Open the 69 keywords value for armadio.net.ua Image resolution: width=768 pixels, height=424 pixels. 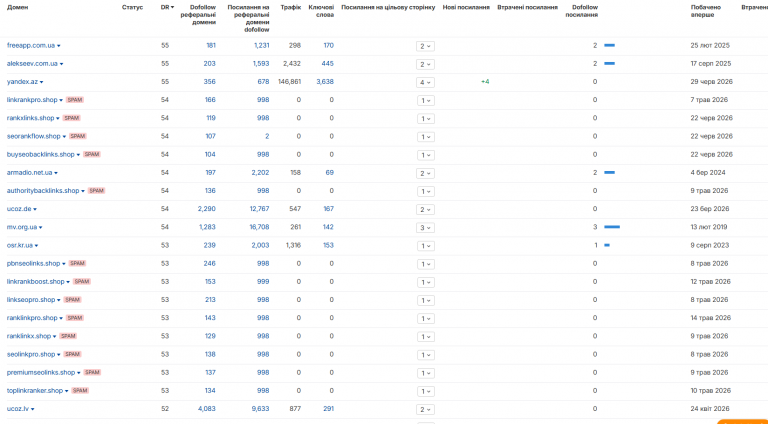tap(330, 172)
